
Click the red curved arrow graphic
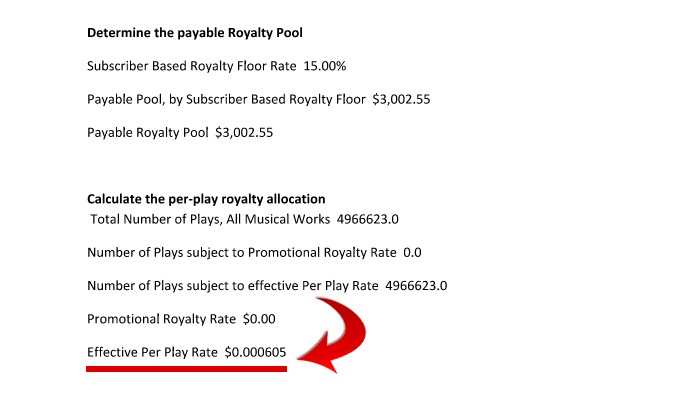(x=333, y=335)
